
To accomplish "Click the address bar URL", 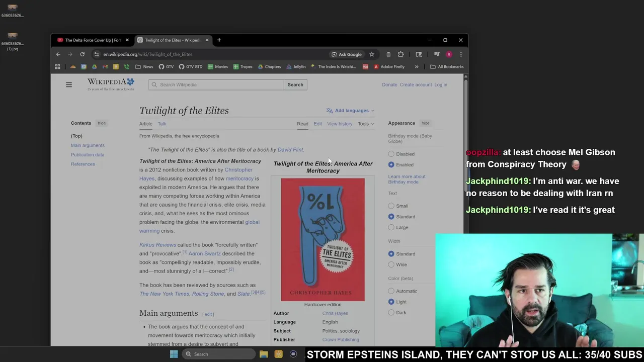I will 148,54.
